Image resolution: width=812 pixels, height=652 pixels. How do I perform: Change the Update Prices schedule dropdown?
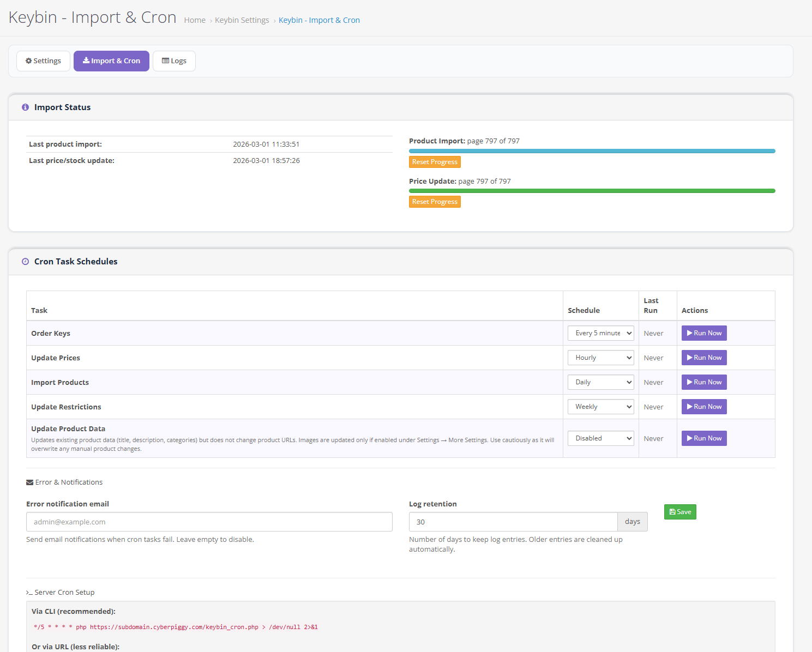coord(600,358)
